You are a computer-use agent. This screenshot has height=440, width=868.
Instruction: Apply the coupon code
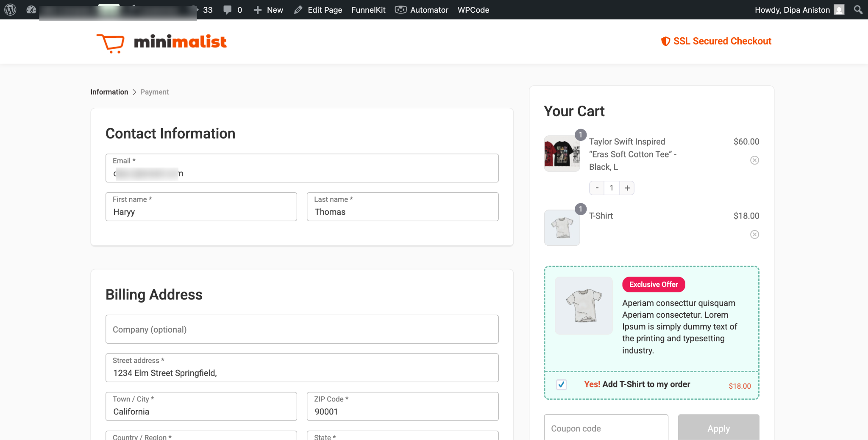[718, 427]
